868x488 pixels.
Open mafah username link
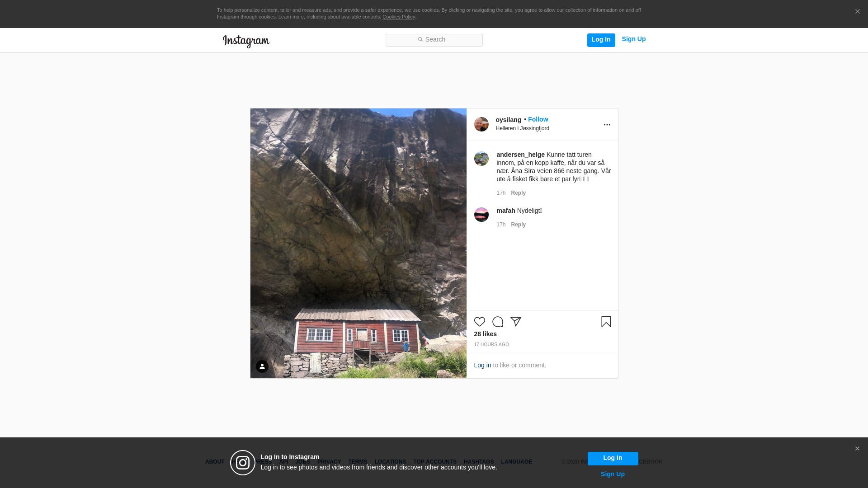[x=505, y=211]
